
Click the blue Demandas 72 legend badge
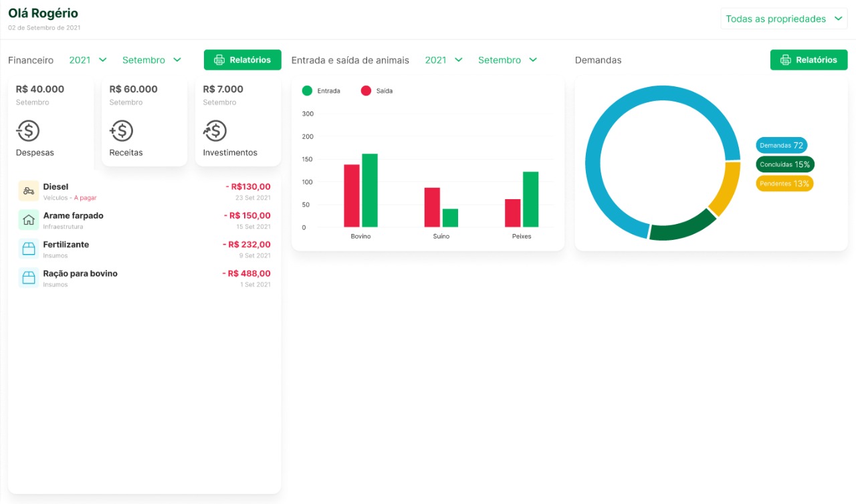(x=781, y=145)
